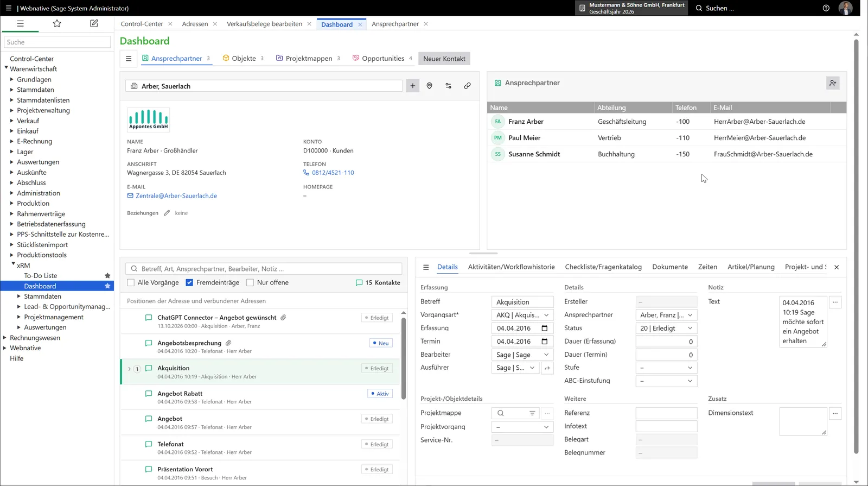Open the Stufe dropdown

click(666, 368)
